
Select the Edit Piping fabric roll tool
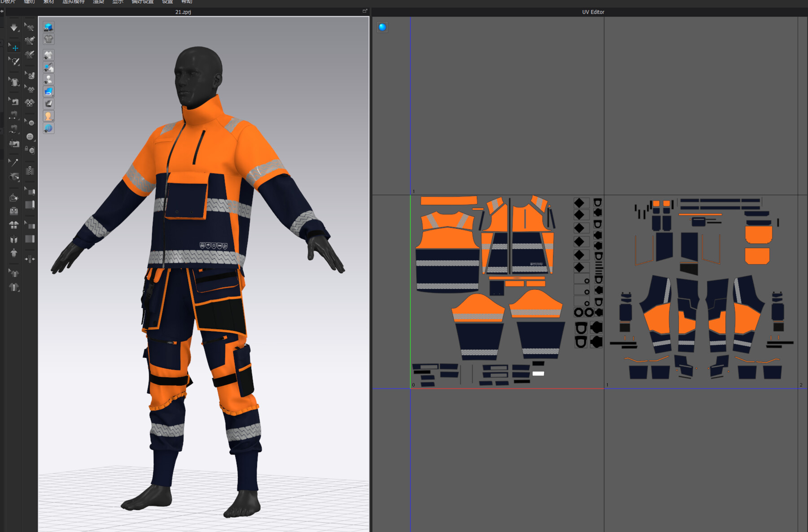30,191
